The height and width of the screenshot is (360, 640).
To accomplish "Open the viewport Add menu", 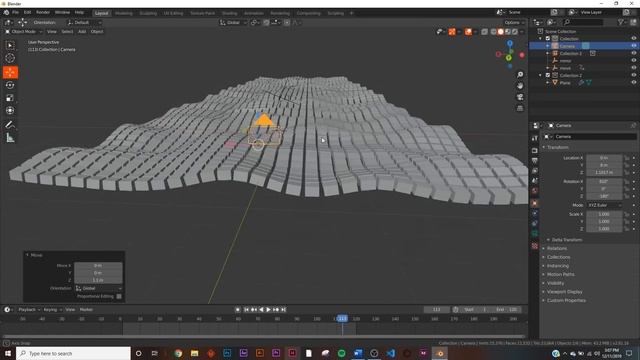I will (x=82, y=31).
